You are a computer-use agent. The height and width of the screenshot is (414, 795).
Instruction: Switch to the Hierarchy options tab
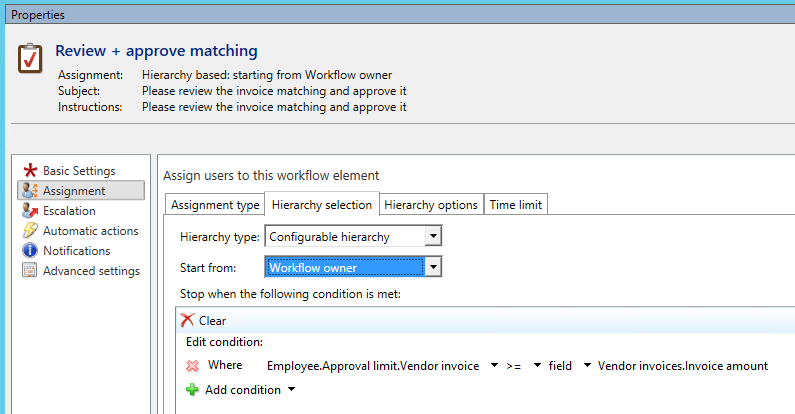tap(431, 205)
